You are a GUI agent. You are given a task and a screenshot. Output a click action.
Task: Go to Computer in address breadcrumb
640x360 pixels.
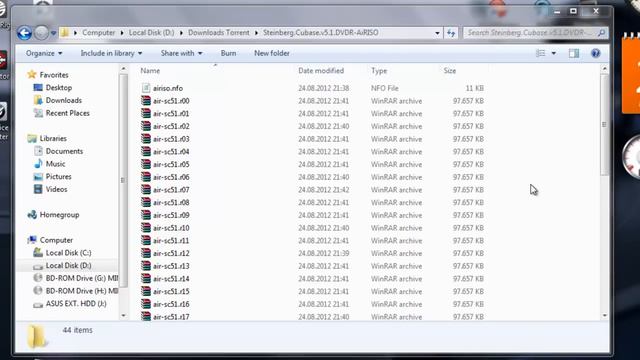pyautogui.click(x=98, y=33)
